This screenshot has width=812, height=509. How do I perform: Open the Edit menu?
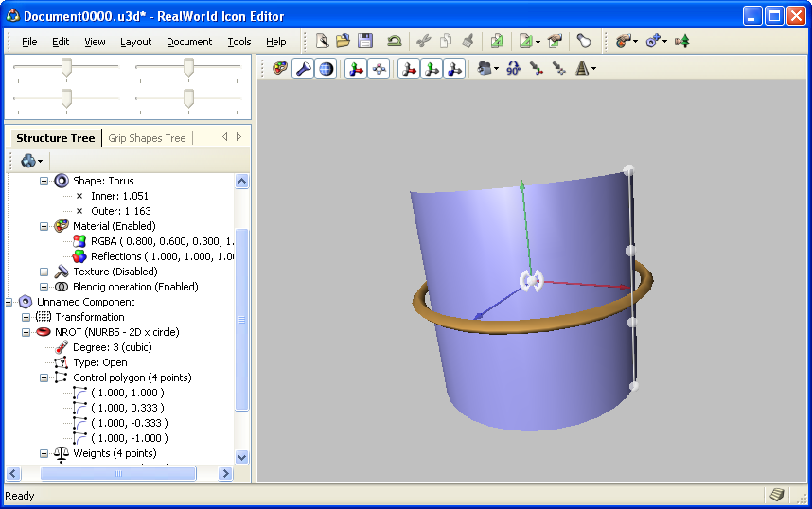[61, 42]
